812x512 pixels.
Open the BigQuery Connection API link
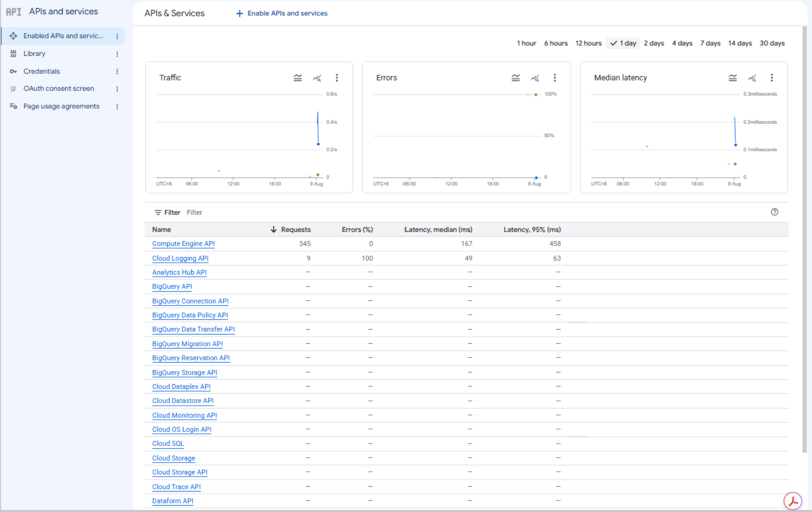tap(190, 301)
